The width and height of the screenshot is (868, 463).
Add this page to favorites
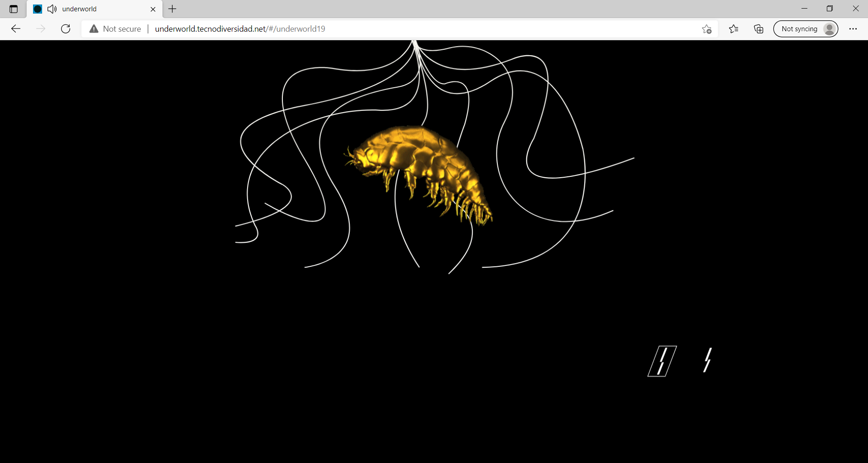(707, 29)
